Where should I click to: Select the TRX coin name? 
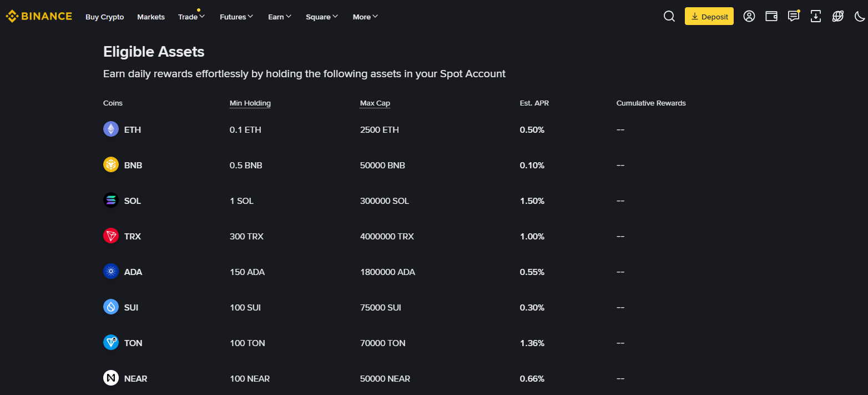point(133,236)
